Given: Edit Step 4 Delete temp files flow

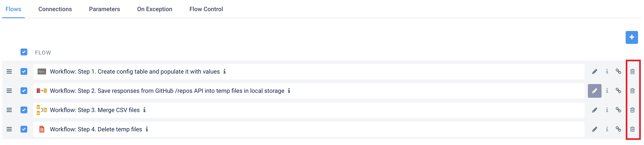Looking at the screenshot, I should [x=594, y=129].
